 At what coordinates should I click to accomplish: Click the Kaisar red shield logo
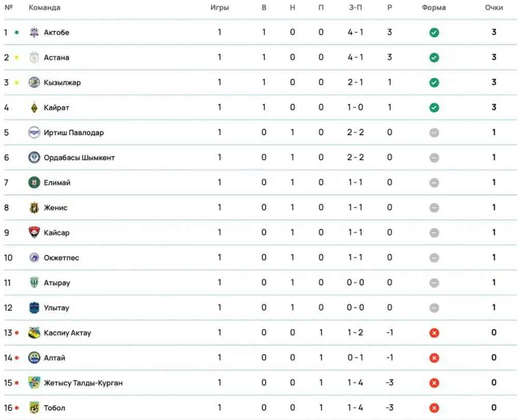point(34,232)
